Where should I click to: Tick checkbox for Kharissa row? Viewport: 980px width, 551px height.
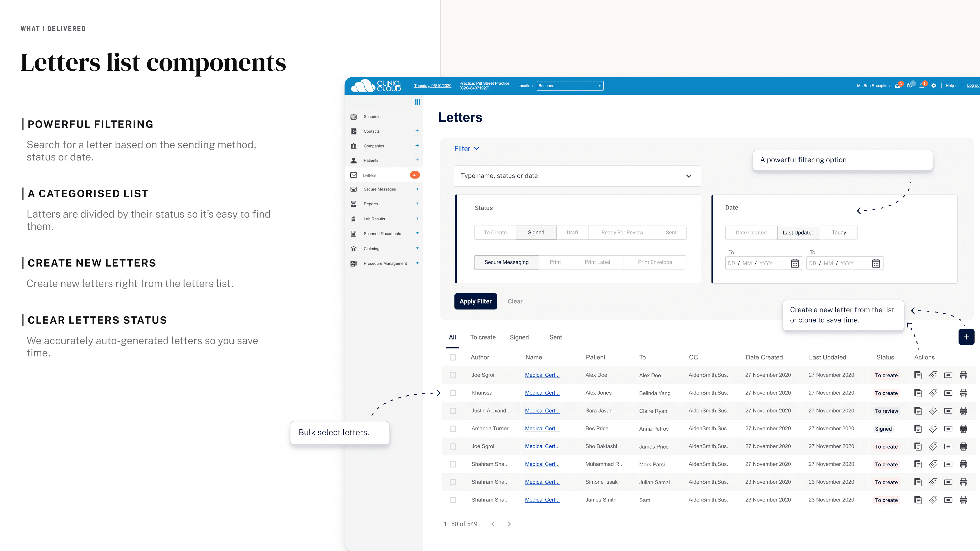453,393
